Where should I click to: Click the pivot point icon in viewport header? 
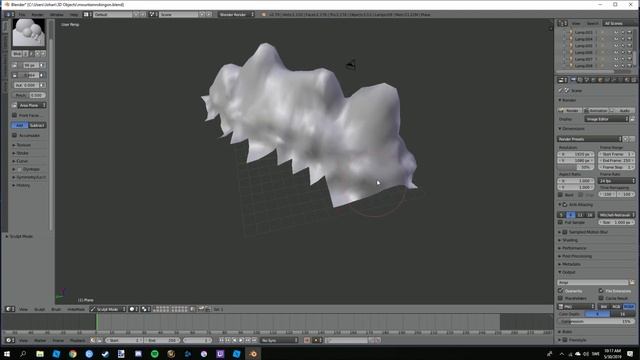tap(144, 309)
